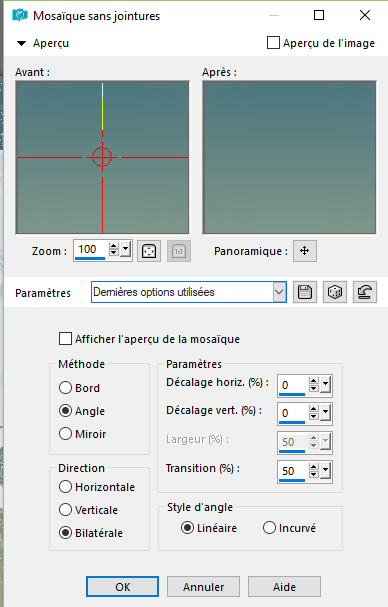Click the Panoramique pan icon
Image resolution: width=388 pixels, height=607 pixels.
click(305, 251)
